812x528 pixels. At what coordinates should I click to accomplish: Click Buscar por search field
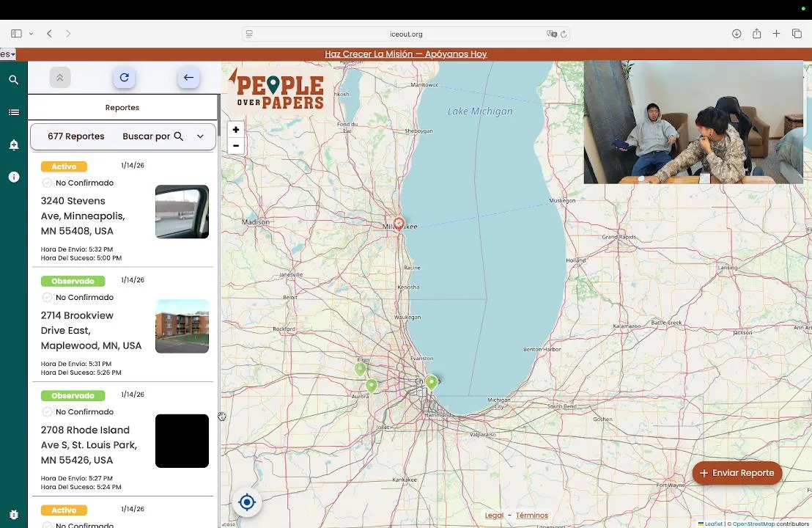coord(152,136)
